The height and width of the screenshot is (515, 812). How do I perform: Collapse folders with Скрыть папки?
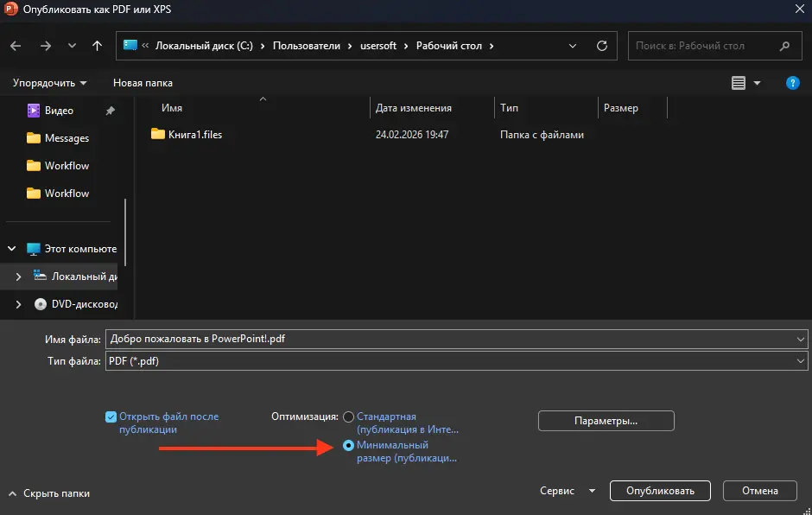49,493
